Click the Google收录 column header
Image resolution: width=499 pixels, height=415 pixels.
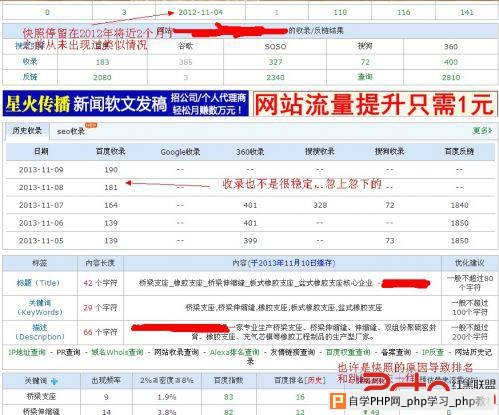click(x=180, y=152)
